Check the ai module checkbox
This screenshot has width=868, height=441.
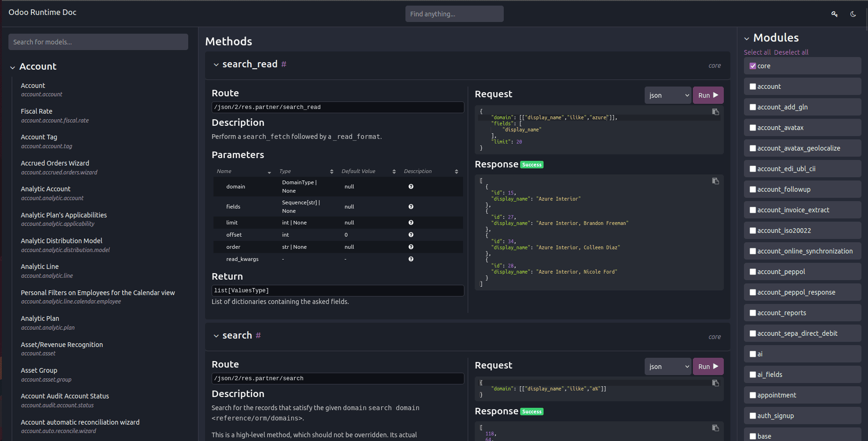click(x=753, y=354)
